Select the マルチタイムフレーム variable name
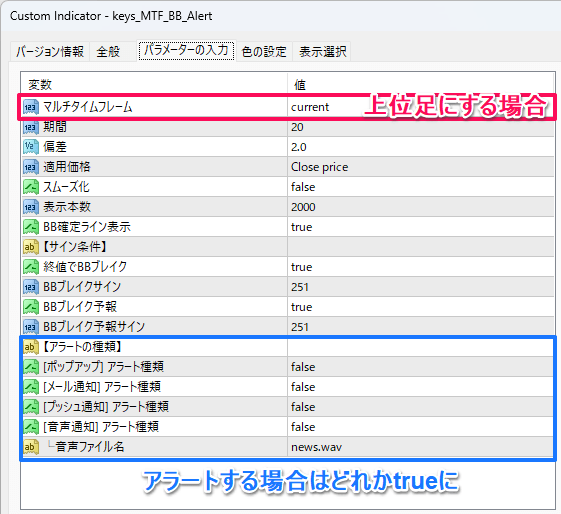Screen dimensions: 561x514 [88, 107]
